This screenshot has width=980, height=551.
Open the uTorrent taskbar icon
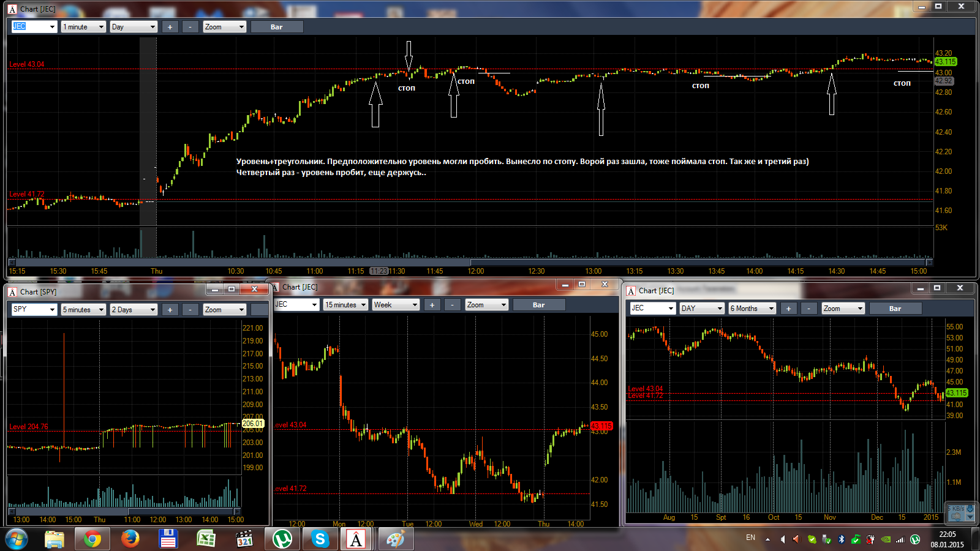282,539
